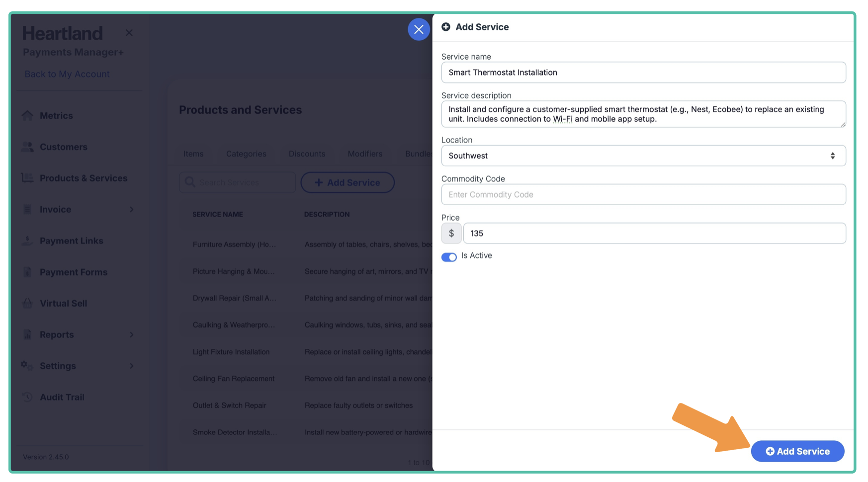This screenshot has width=868, height=482.
Task: Collapse the sidebar using the X icon
Action: (x=129, y=33)
